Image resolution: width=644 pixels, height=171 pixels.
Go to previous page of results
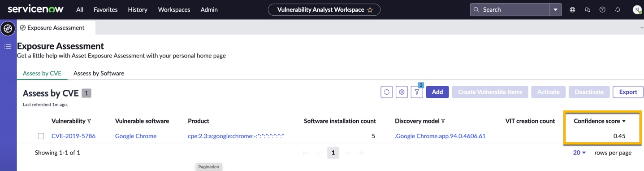320,153
